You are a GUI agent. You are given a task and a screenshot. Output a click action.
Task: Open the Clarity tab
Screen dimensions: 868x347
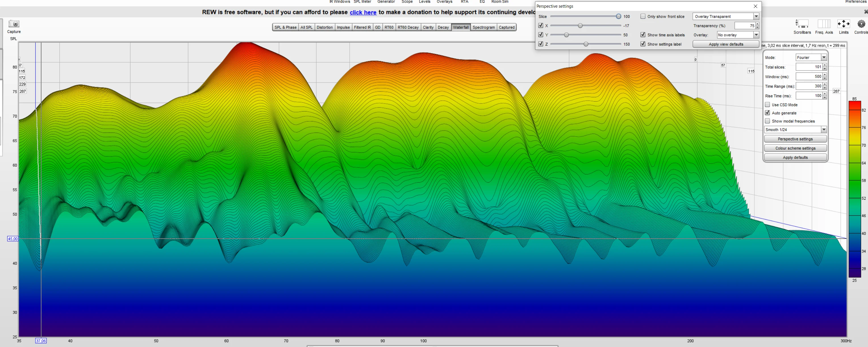tap(428, 27)
